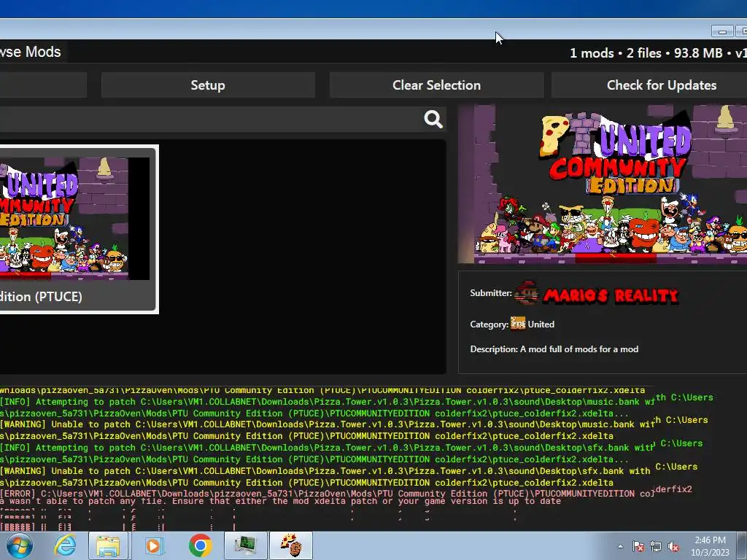Select the PTUCE mod card thumbnail

pyautogui.click(x=75, y=219)
